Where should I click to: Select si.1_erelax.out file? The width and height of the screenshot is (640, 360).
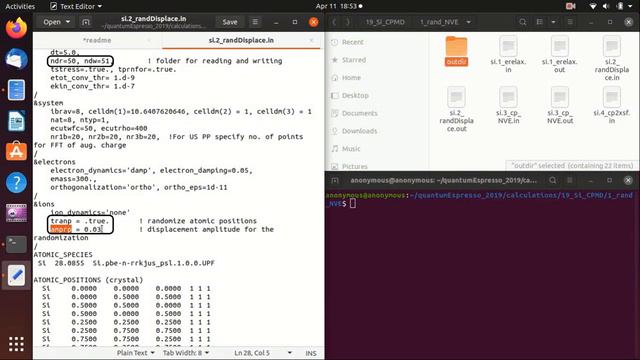point(560,54)
